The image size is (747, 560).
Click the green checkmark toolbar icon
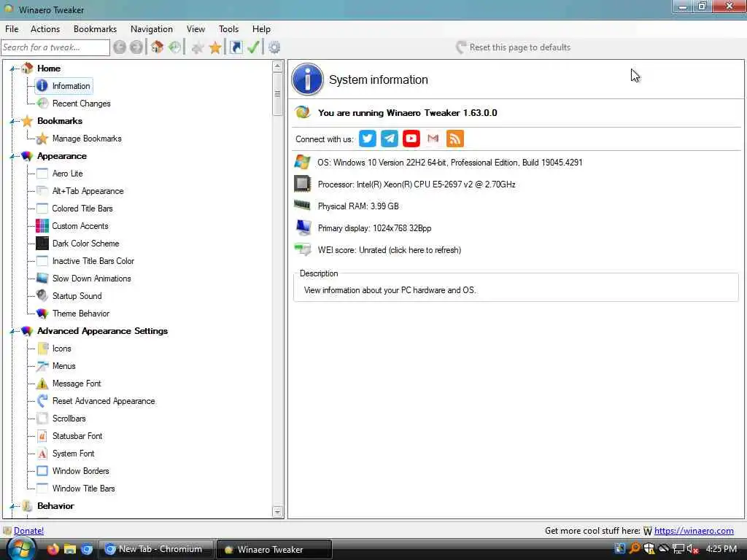coord(253,47)
